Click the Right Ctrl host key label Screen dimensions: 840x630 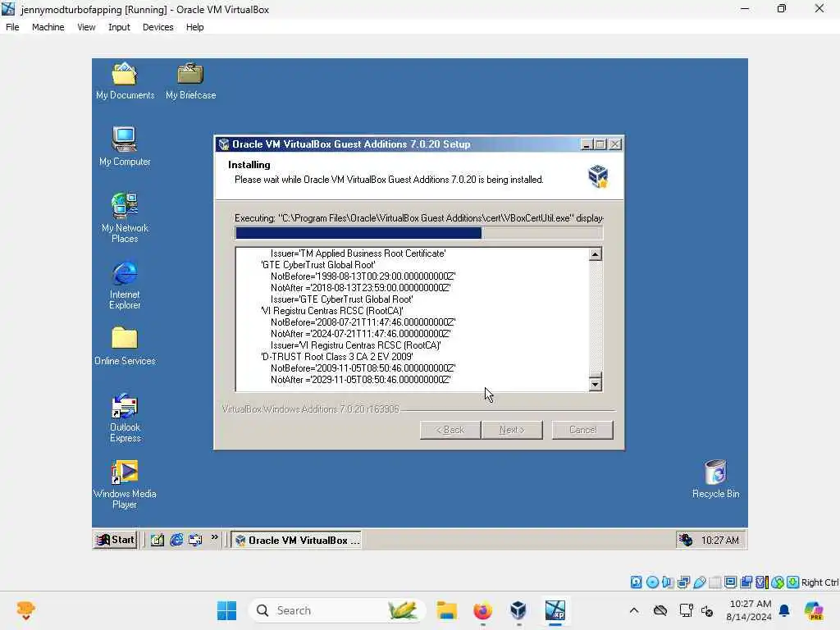[x=820, y=582]
